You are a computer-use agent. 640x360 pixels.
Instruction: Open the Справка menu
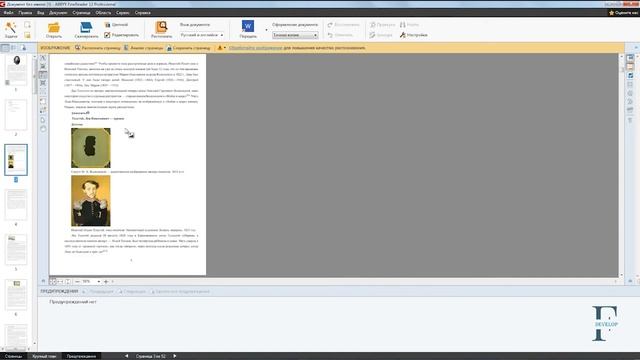142,13
